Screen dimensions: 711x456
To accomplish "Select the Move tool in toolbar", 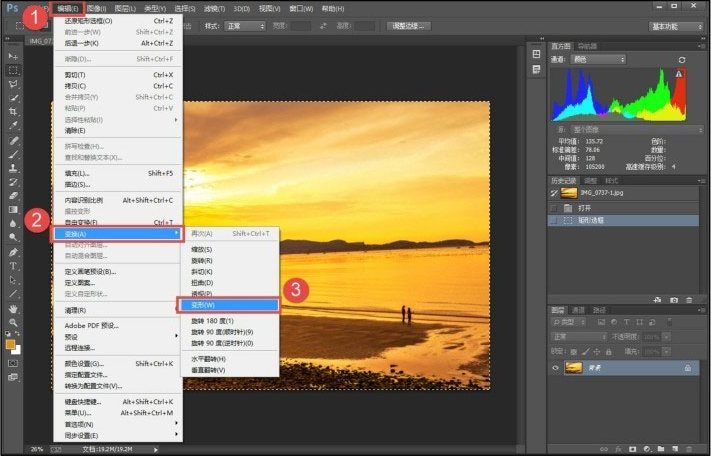I will pos(13,57).
